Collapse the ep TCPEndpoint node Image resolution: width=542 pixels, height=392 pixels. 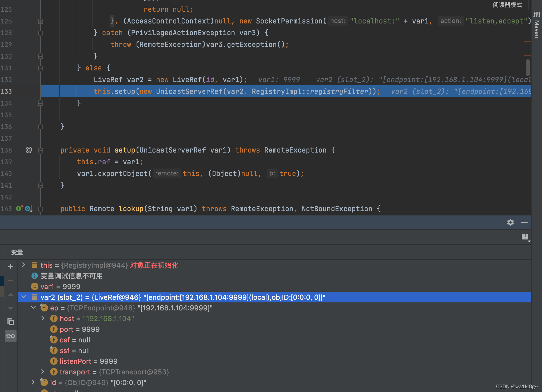click(x=33, y=307)
